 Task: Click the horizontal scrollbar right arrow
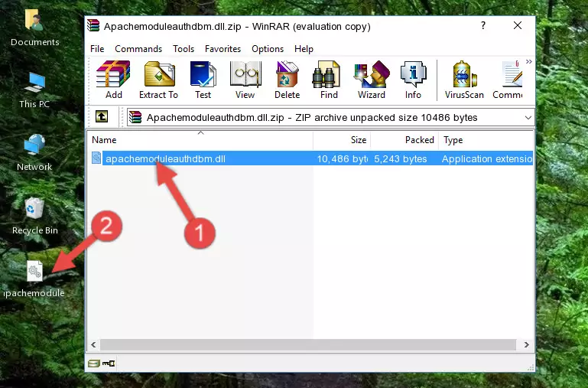point(527,344)
